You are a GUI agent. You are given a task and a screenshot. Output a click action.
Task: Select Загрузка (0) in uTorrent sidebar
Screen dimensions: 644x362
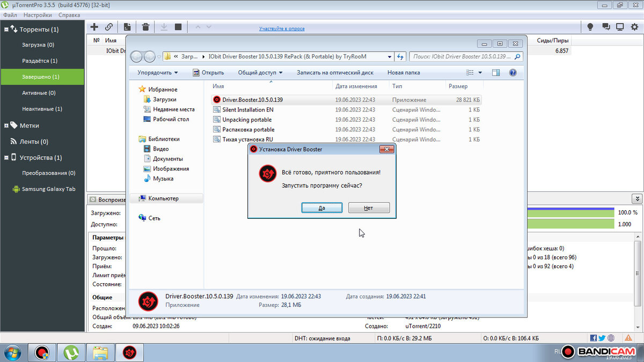tap(42, 45)
